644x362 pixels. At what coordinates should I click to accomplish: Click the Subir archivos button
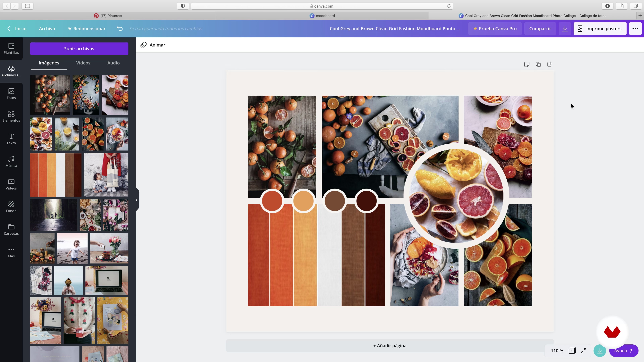(x=79, y=49)
